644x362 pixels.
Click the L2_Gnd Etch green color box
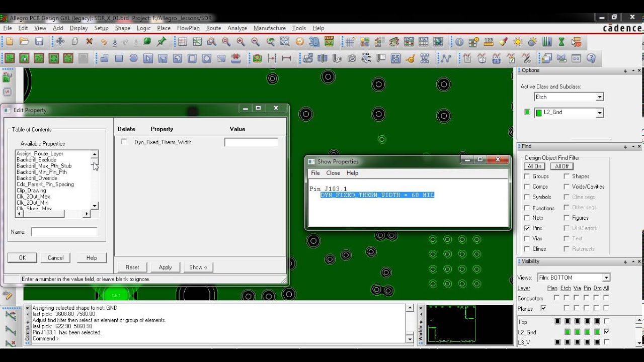point(568,332)
